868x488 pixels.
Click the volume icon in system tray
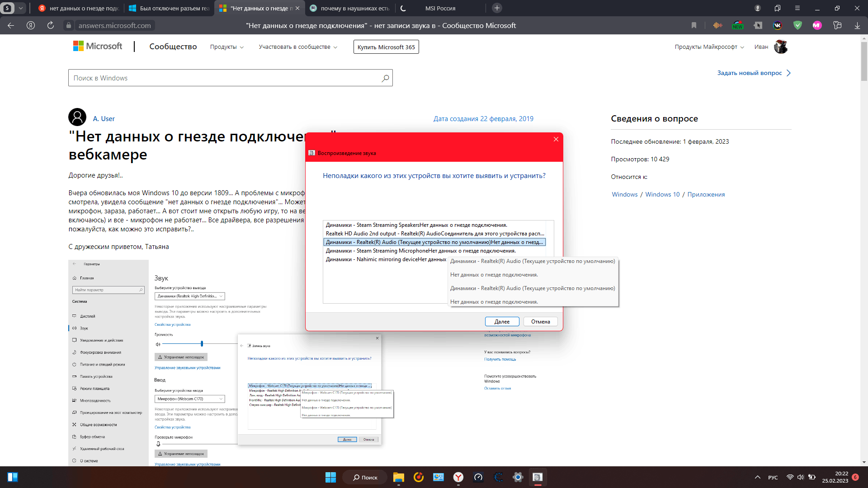[x=801, y=477]
